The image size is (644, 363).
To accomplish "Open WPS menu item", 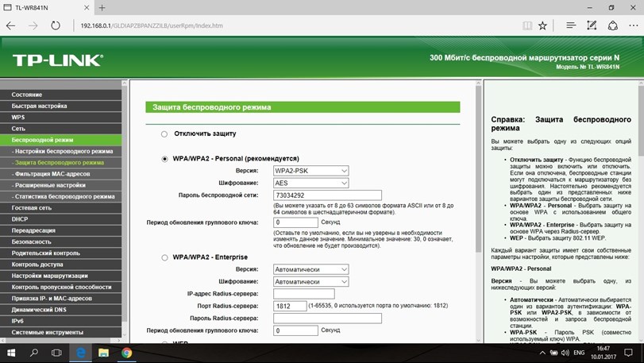I will (61, 118).
